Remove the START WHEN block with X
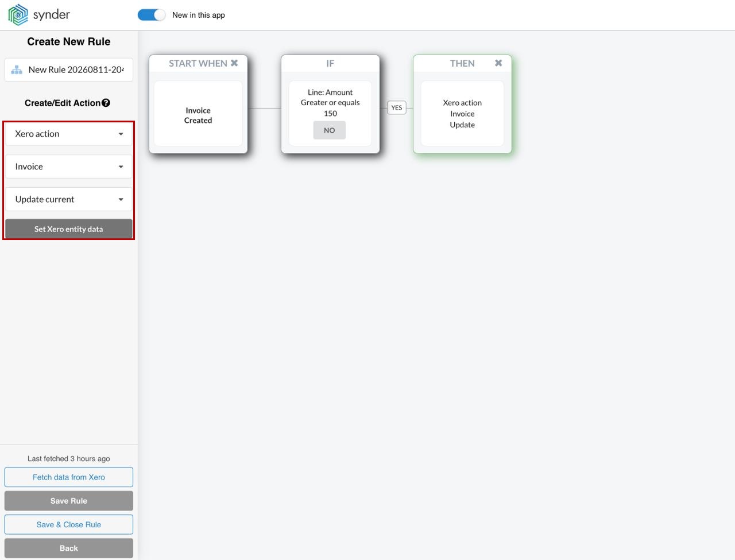 [234, 63]
